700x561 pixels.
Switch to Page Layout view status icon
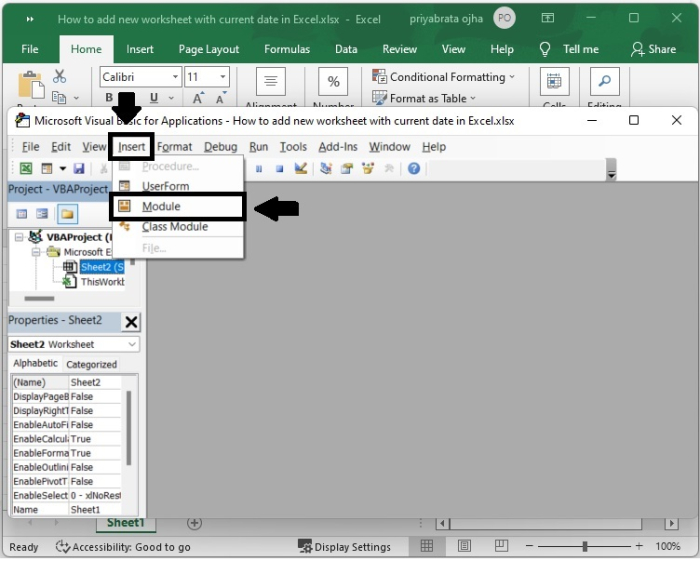464,545
